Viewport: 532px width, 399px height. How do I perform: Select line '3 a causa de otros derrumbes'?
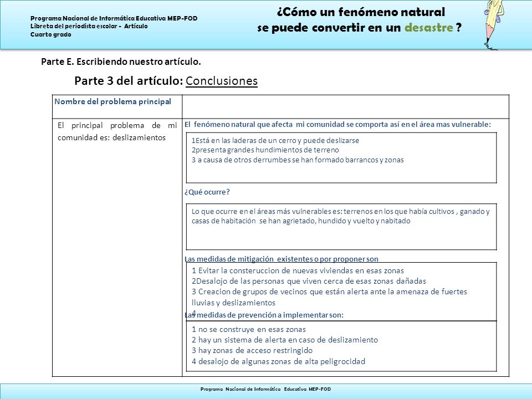coord(298,160)
